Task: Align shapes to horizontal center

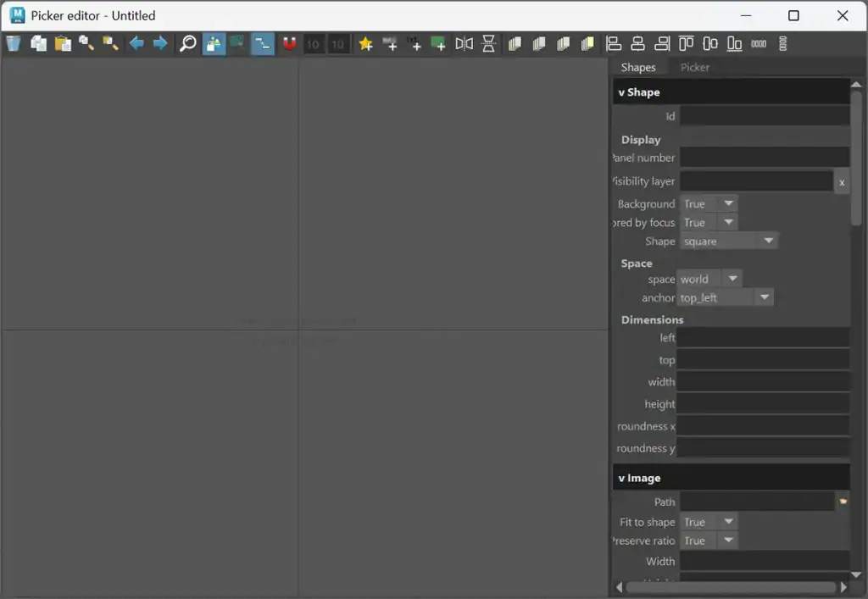Action: point(637,43)
